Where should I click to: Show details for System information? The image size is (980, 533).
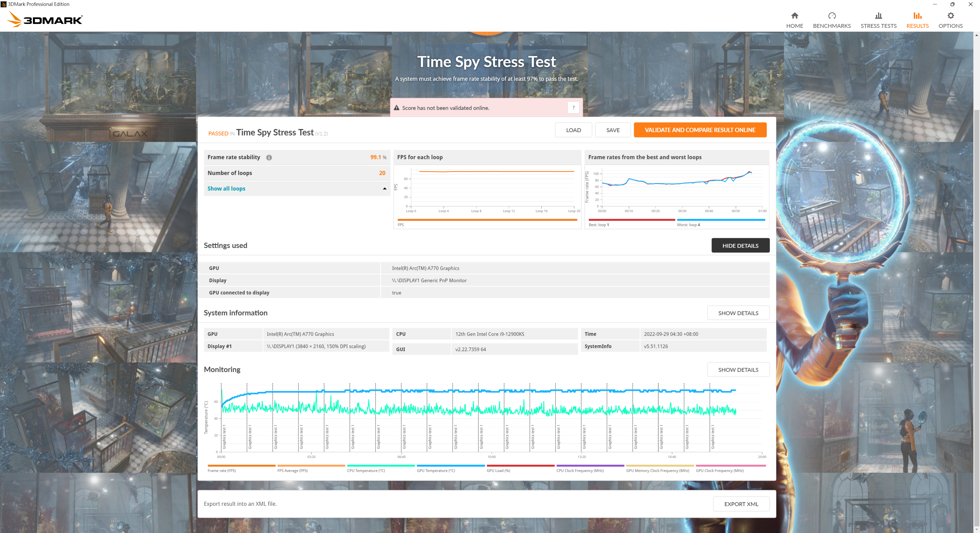point(738,313)
